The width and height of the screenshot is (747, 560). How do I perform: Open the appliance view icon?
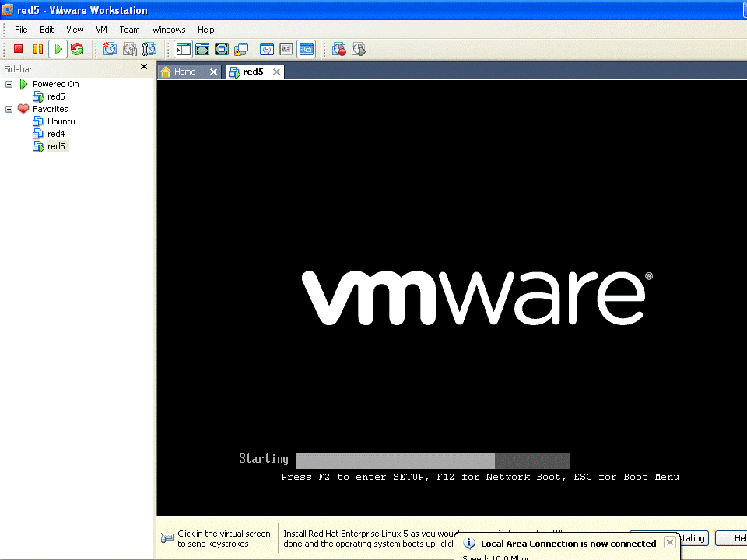pos(286,49)
